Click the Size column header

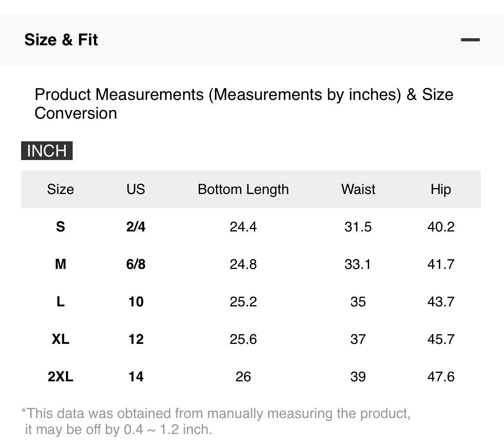61,189
